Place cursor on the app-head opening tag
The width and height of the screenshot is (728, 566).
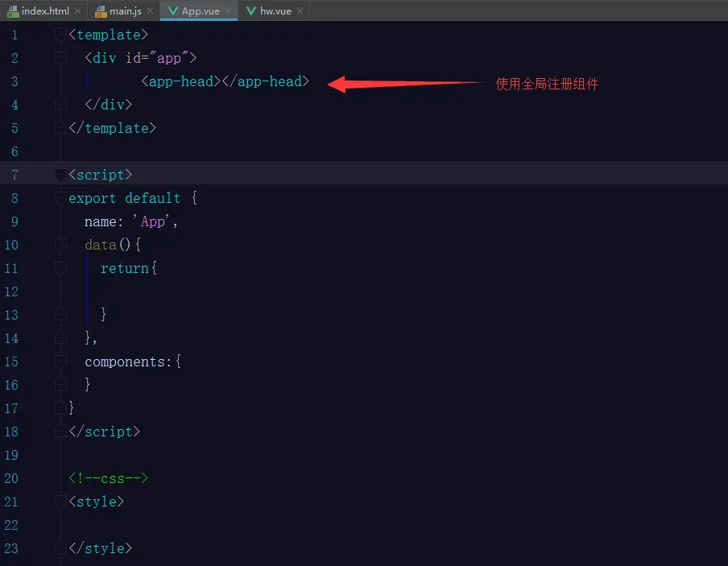pyautogui.click(x=181, y=81)
